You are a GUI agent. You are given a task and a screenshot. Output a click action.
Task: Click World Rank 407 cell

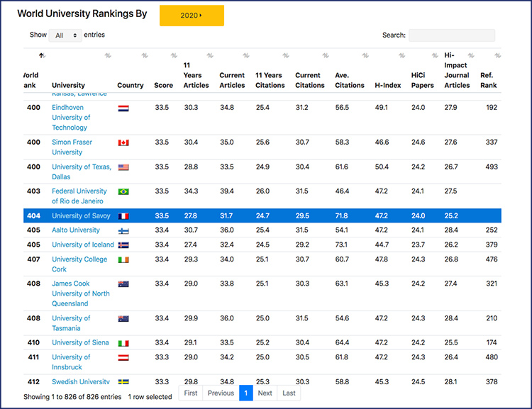(x=33, y=259)
